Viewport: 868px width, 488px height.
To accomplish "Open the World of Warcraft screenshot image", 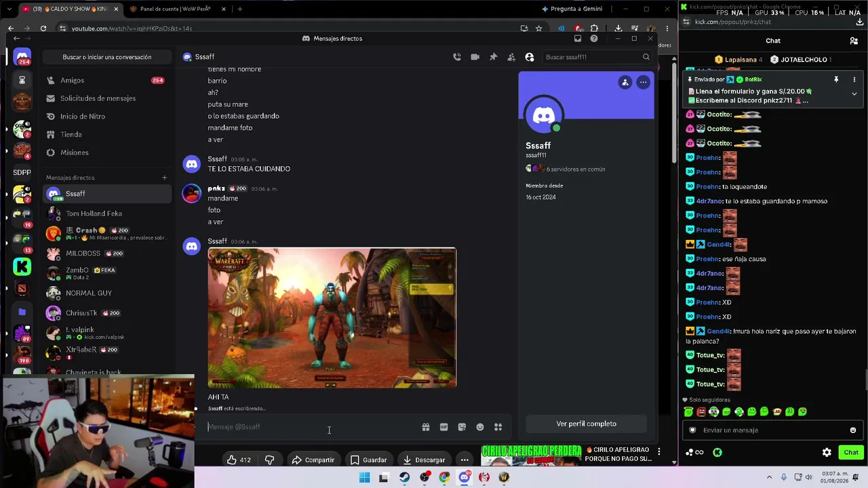I will (x=332, y=318).
